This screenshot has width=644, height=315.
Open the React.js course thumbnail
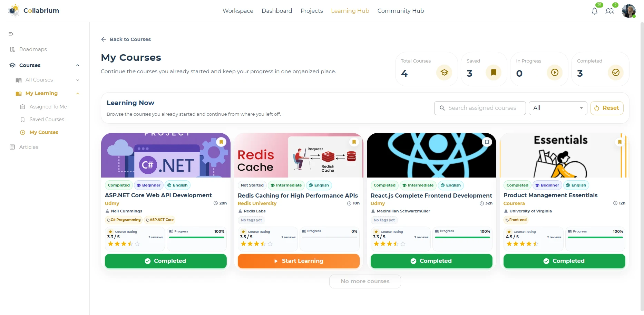pyautogui.click(x=431, y=155)
